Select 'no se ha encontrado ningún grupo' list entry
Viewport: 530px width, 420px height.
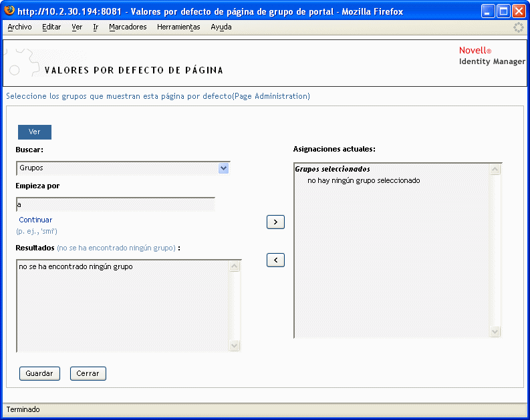click(76, 266)
